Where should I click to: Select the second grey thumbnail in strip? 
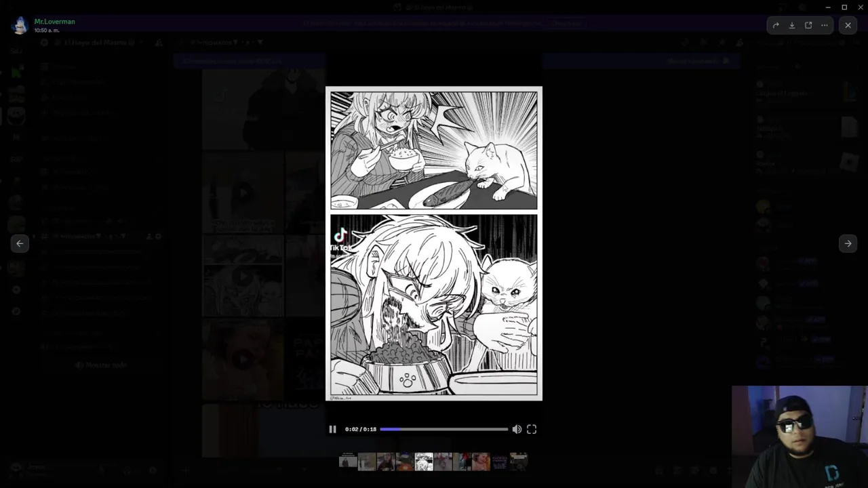coord(367,462)
